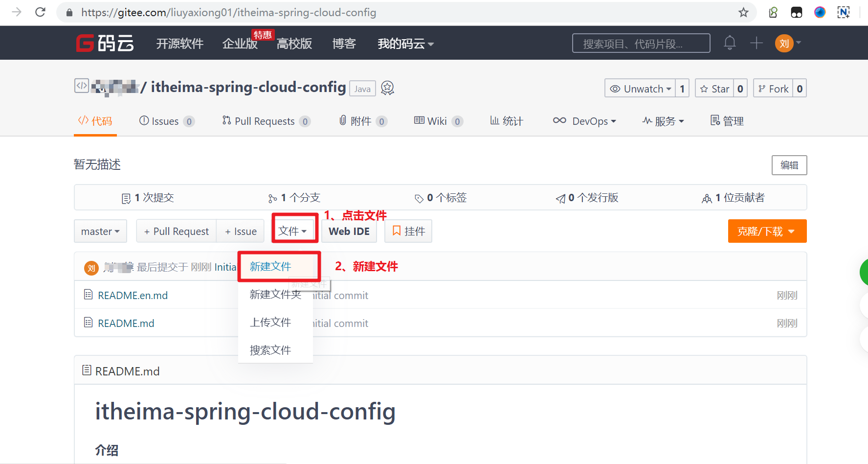Fork the repository

coord(773,89)
